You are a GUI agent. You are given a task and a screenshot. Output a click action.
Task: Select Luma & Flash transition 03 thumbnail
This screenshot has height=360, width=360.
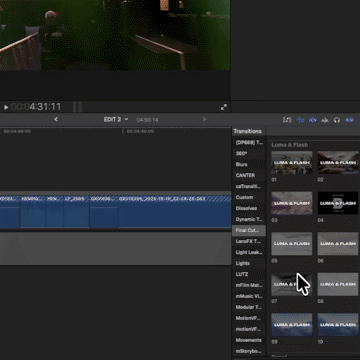point(292,203)
